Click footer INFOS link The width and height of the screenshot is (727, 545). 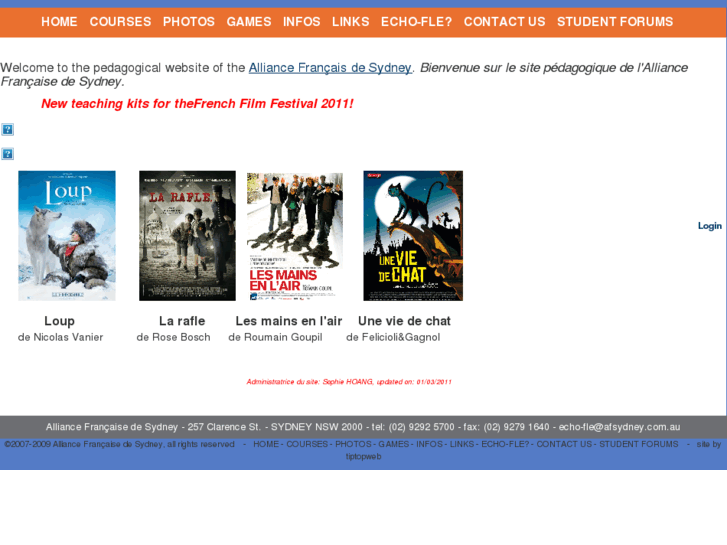coord(429,444)
